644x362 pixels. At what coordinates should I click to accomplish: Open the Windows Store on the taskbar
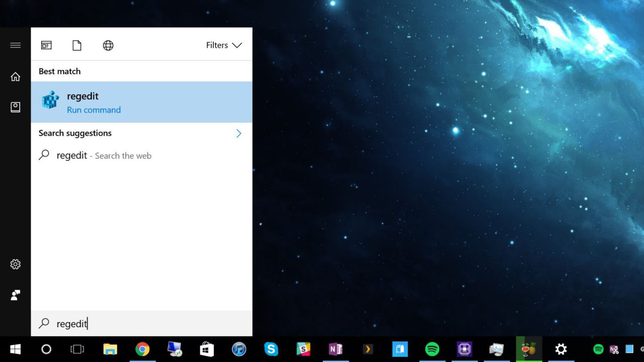pyautogui.click(x=207, y=349)
